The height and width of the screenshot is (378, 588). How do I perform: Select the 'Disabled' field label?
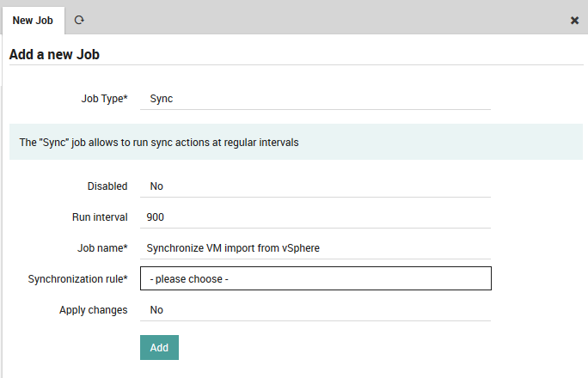click(107, 186)
